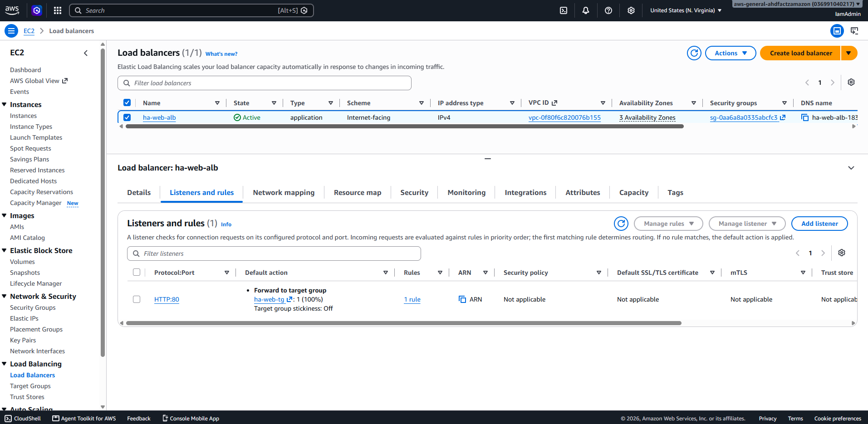Viewport: 868px width, 424px height.
Task: Open the vpc-0f80f6c820076b155 link
Action: pyautogui.click(x=564, y=117)
